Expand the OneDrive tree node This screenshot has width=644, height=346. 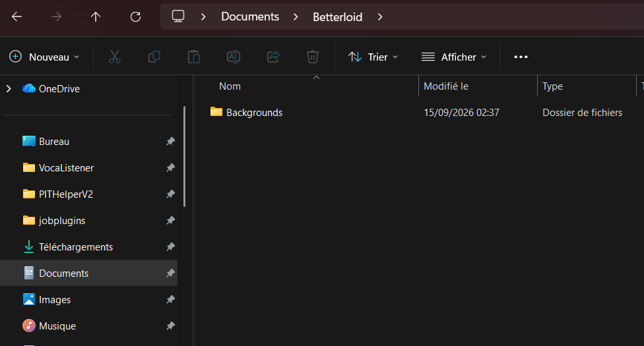click(x=9, y=88)
